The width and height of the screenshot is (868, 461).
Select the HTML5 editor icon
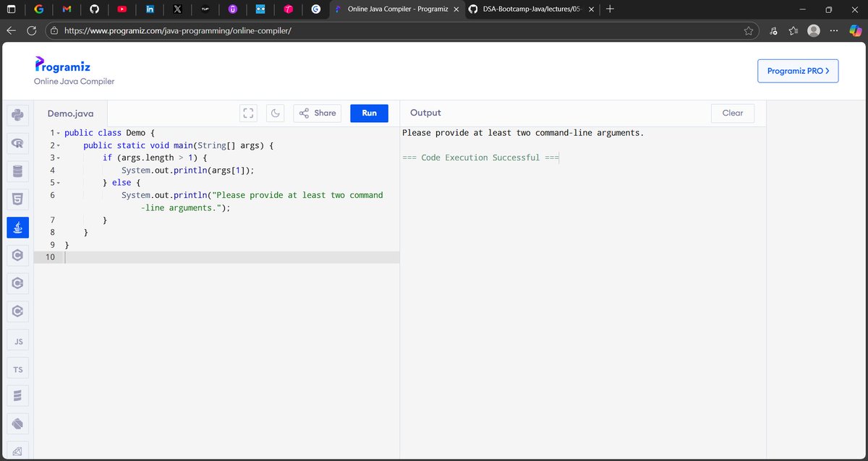[x=17, y=199]
